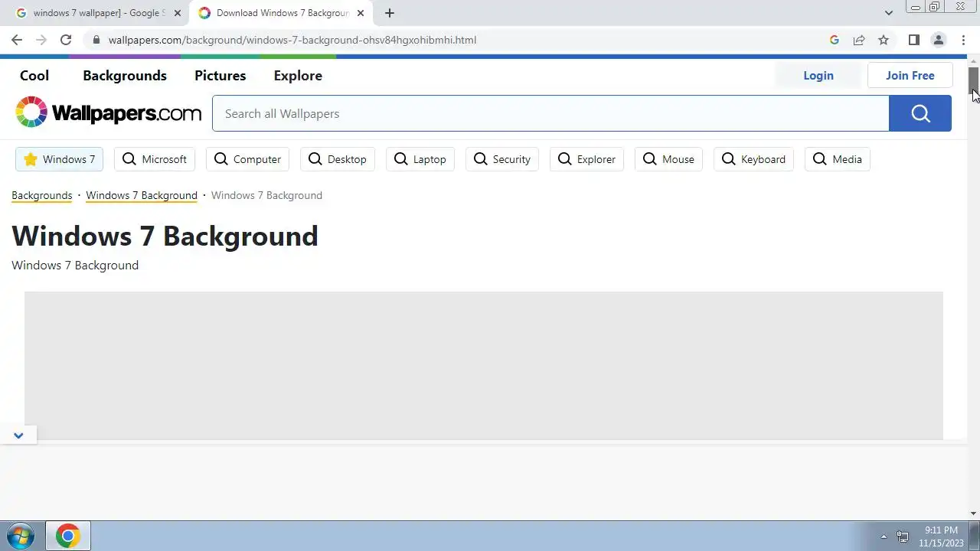
Task: Show hidden system tray icons
Action: [x=884, y=536]
